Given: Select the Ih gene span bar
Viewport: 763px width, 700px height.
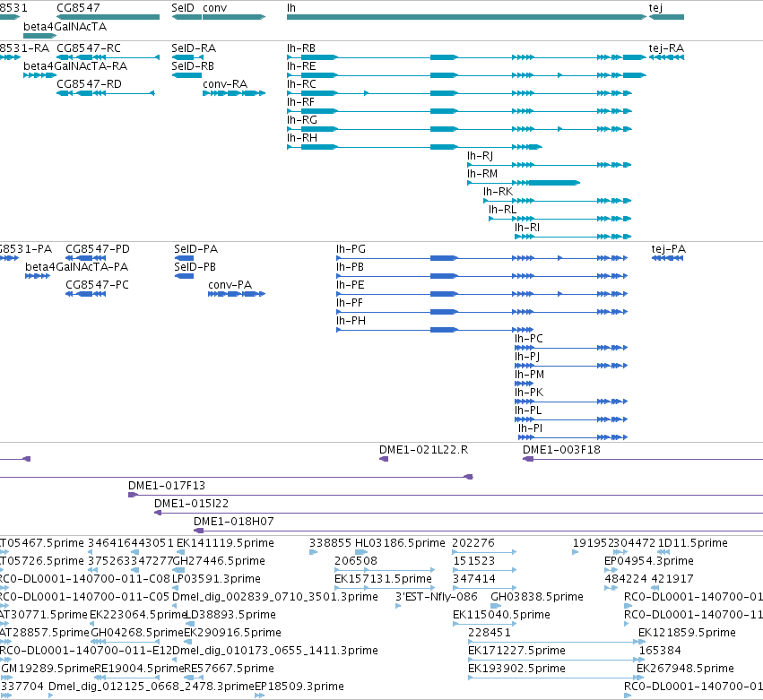Looking at the screenshot, I should pyautogui.click(x=466, y=17).
